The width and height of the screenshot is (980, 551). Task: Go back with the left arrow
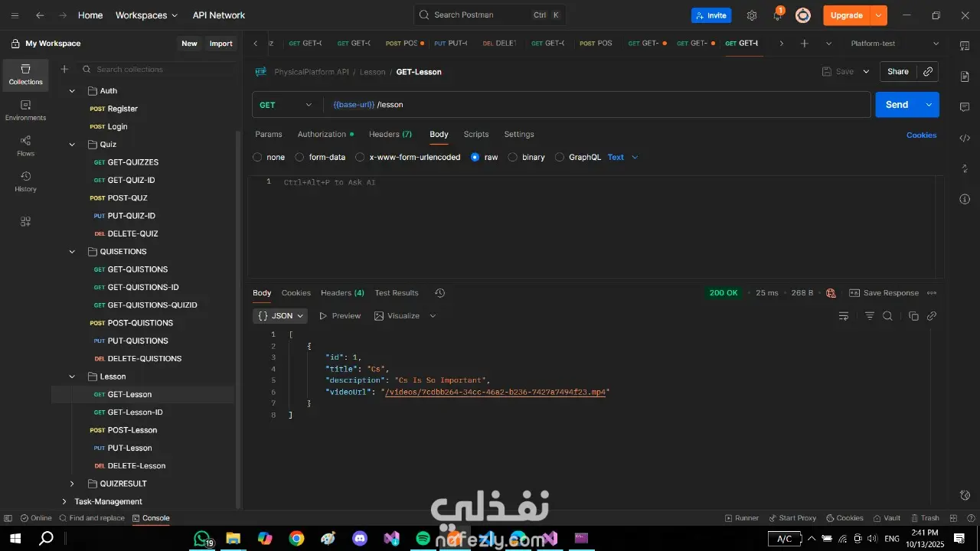[x=40, y=15]
